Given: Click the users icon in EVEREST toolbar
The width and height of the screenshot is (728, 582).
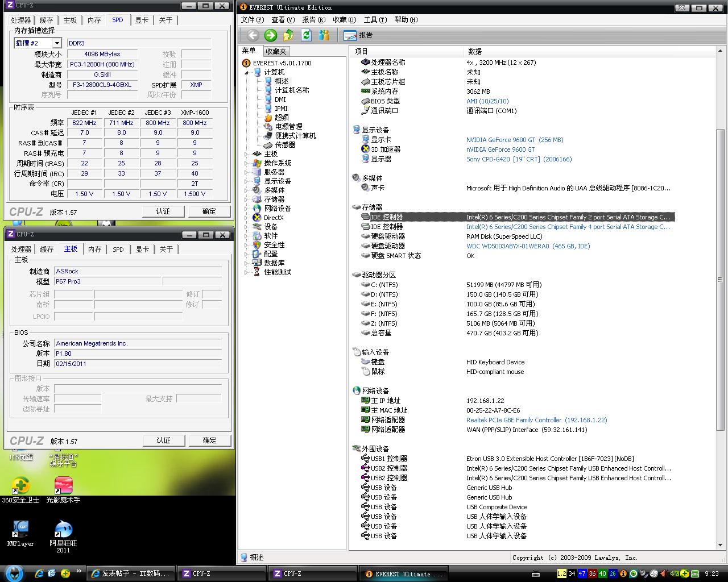Looking at the screenshot, I should click(x=324, y=35).
